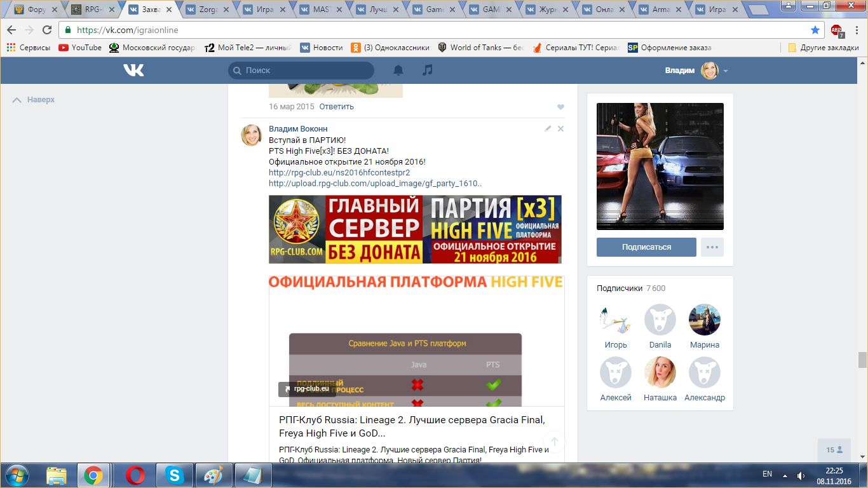Open the friends online counter 15
The image size is (868, 488).
click(834, 450)
